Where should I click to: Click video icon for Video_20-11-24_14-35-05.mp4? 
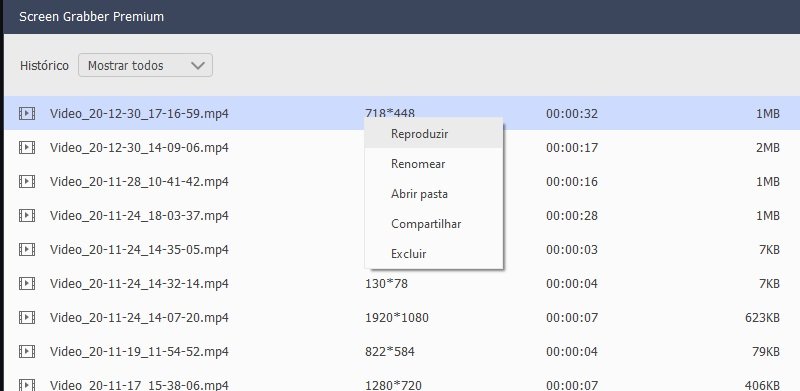(27, 250)
